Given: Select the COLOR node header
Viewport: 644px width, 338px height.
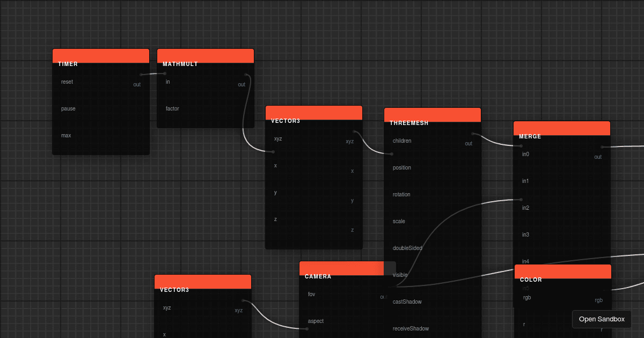Looking at the screenshot, I should [x=562, y=271].
